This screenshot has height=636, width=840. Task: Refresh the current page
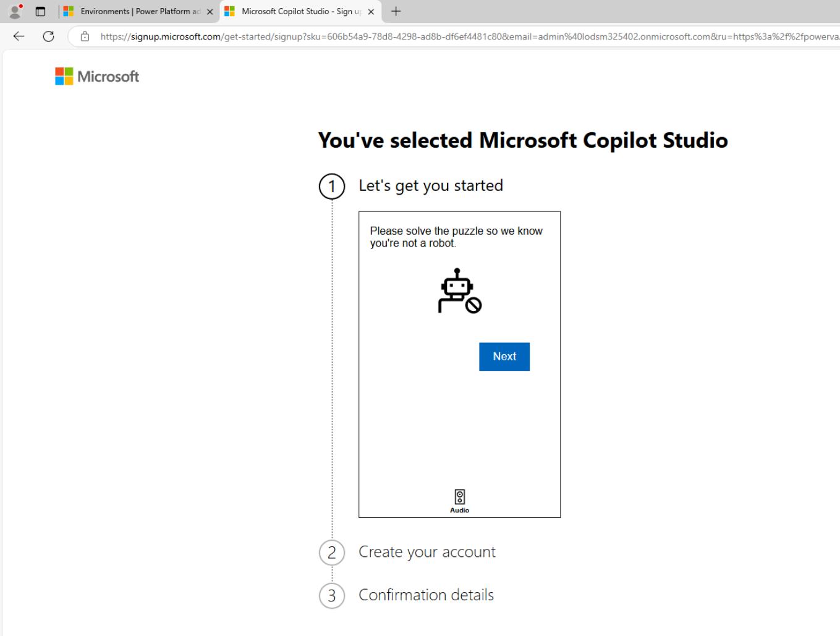point(48,36)
